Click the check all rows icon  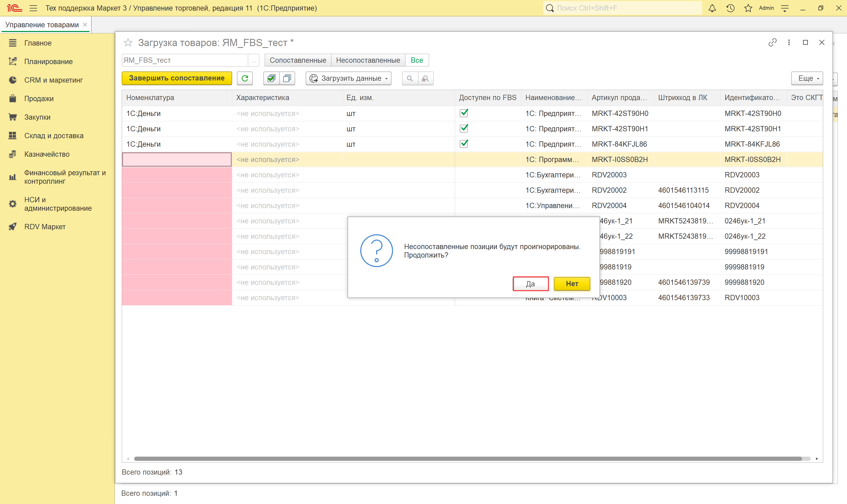271,78
